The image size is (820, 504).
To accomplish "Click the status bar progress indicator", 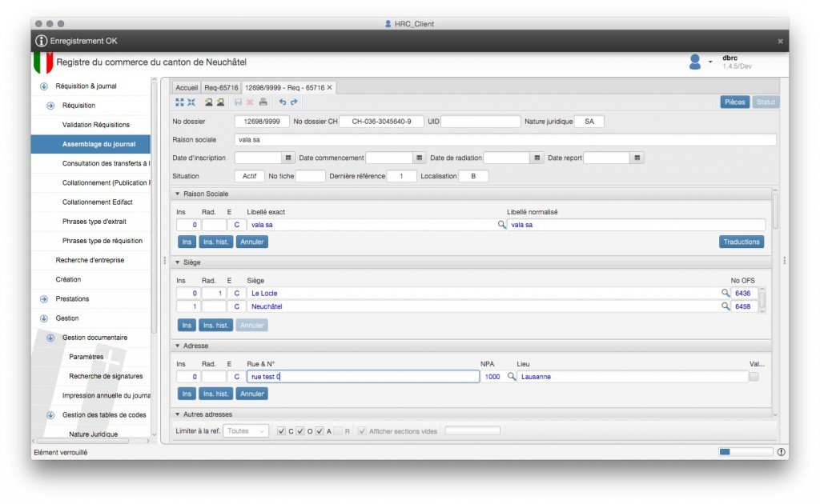I will point(746,452).
